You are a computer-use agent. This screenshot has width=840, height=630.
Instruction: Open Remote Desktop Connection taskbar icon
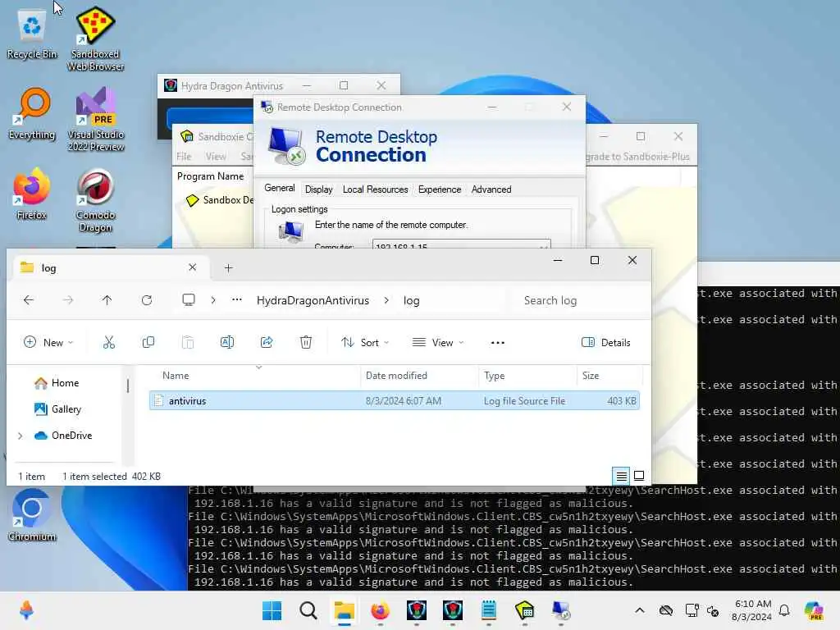click(x=561, y=610)
